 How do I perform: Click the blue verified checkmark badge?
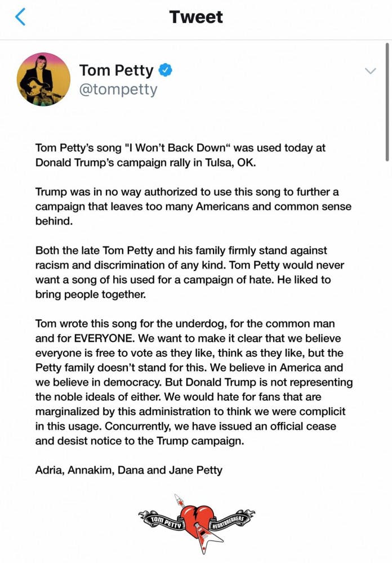point(164,70)
